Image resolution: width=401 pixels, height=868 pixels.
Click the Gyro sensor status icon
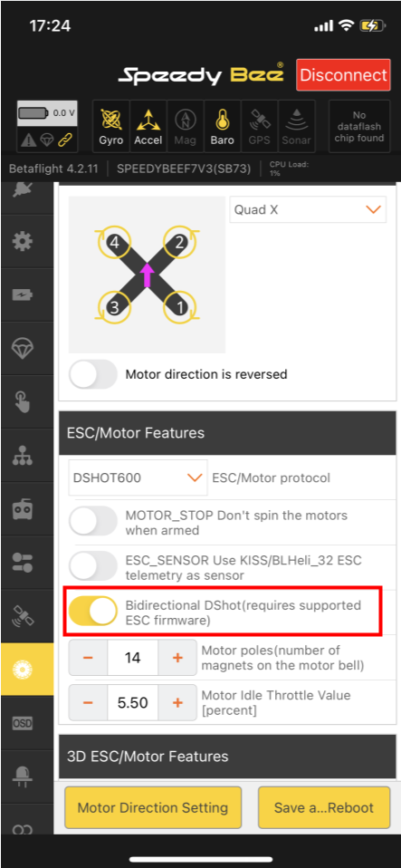pyautogui.click(x=110, y=126)
